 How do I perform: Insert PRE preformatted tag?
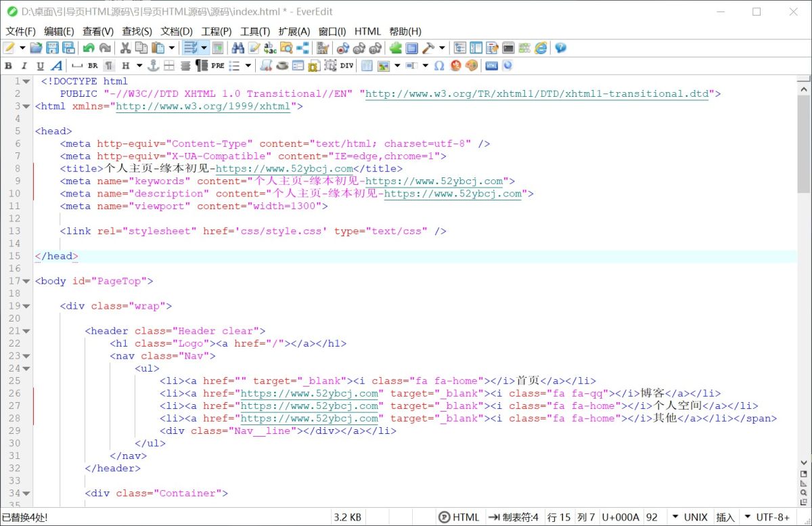click(x=217, y=66)
